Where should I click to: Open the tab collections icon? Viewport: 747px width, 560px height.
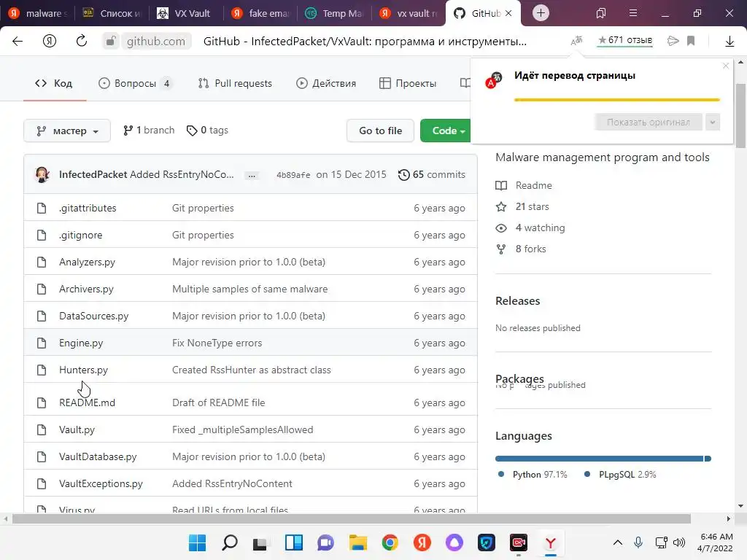(601, 13)
